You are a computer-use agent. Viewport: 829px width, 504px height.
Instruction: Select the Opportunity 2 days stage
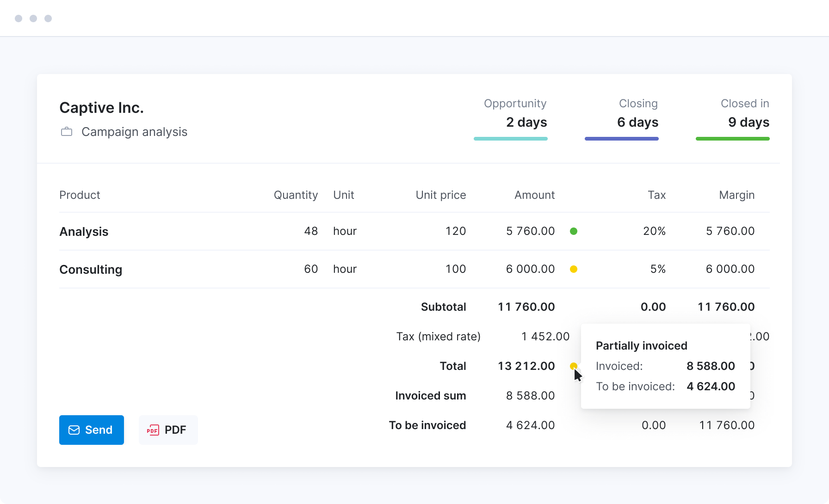click(x=515, y=114)
